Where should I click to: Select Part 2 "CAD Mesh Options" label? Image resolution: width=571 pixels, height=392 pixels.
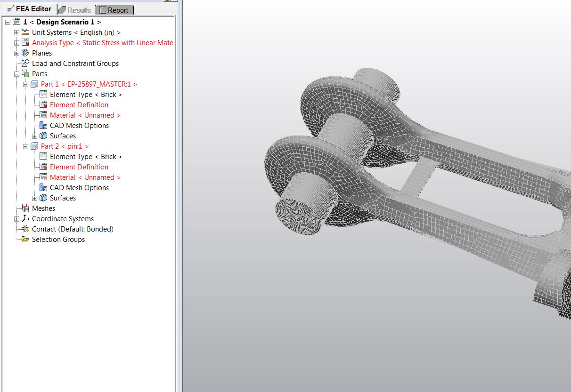click(x=80, y=188)
